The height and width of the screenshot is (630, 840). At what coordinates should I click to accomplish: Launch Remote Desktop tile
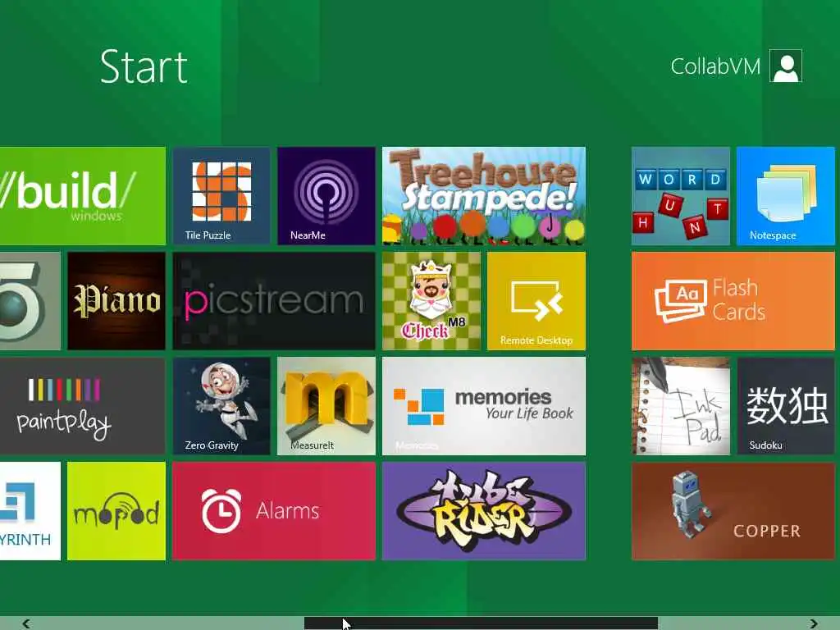pyautogui.click(x=536, y=301)
